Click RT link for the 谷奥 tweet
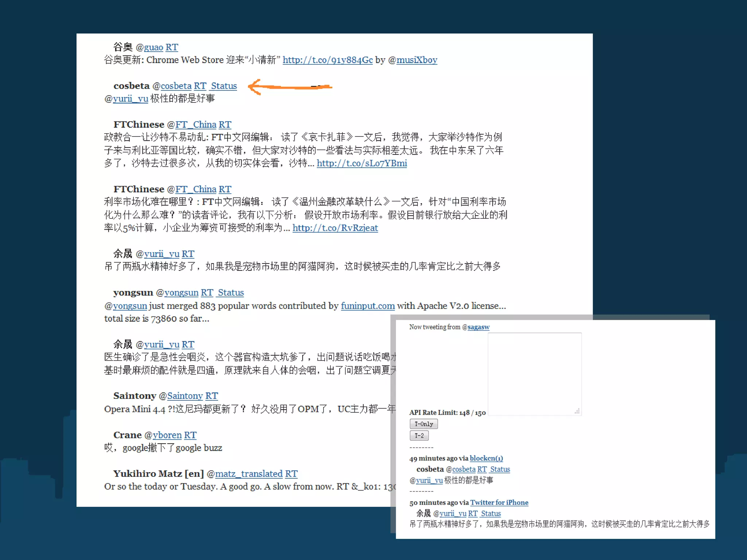 coord(172,47)
